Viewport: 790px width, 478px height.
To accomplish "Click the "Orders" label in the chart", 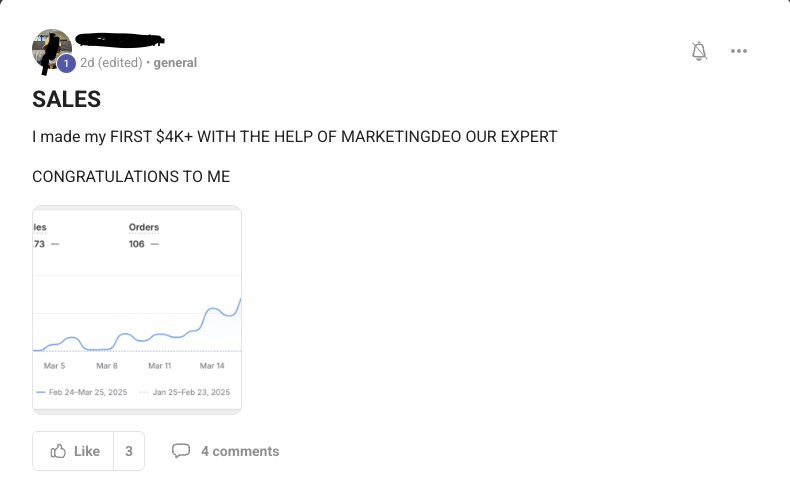I will pos(144,227).
